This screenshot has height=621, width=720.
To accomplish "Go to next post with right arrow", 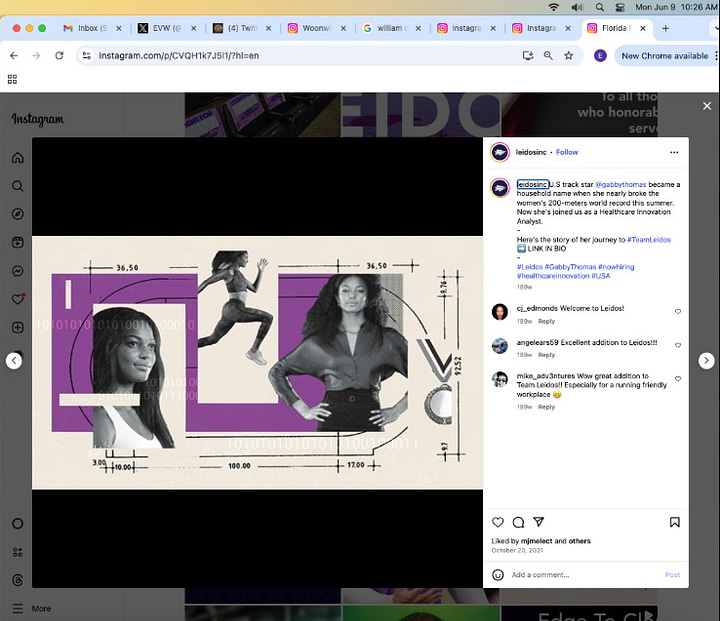I will (x=706, y=361).
